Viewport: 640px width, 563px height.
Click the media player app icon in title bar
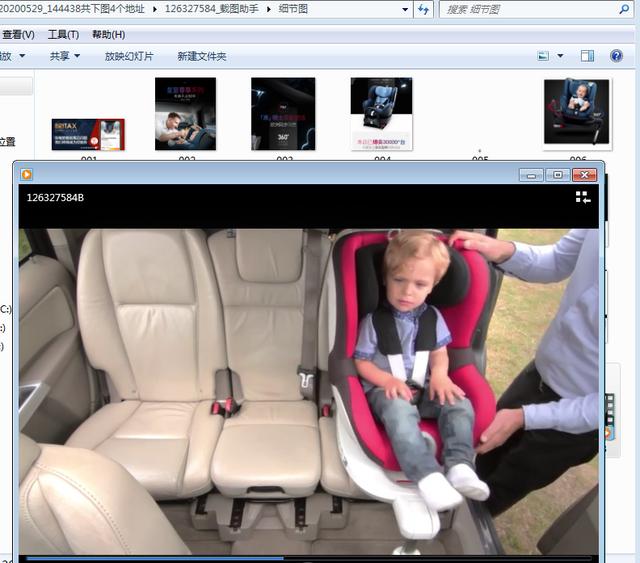27,174
